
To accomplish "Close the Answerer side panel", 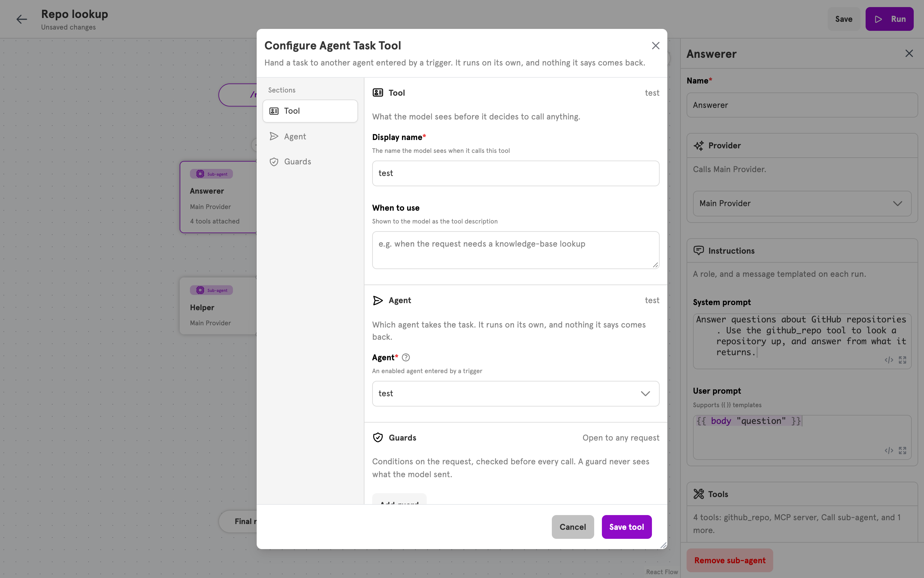I will tap(909, 54).
